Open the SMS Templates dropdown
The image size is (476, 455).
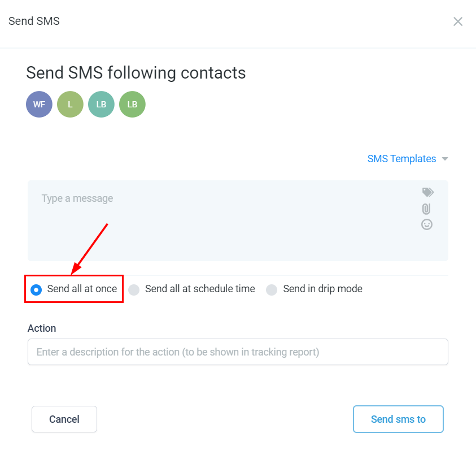[x=401, y=159]
